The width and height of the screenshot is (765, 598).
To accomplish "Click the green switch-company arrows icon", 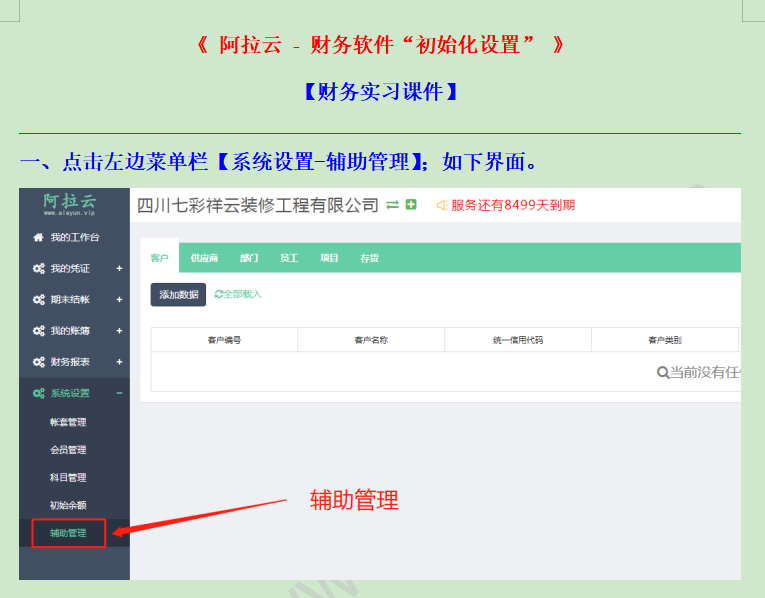I will (x=392, y=205).
